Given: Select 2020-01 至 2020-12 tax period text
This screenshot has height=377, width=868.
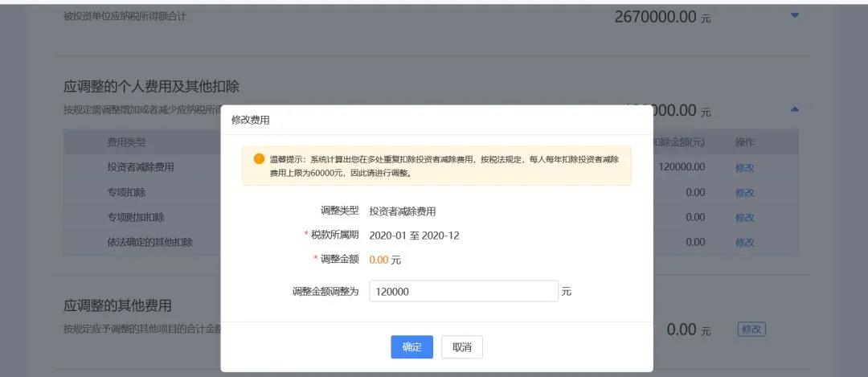Looking at the screenshot, I should tap(414, 236).
